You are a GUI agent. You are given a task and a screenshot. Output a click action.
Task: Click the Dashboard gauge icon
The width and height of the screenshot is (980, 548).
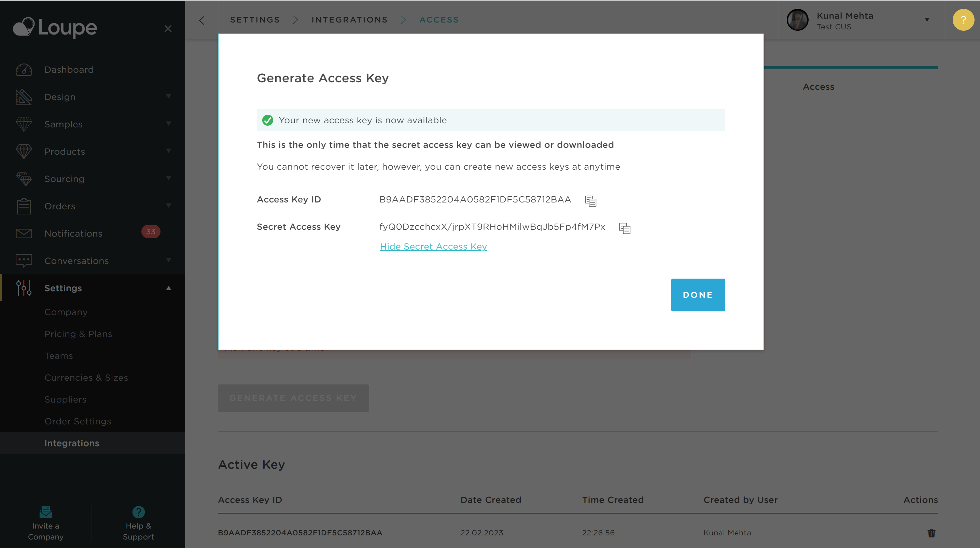(24, 70)
